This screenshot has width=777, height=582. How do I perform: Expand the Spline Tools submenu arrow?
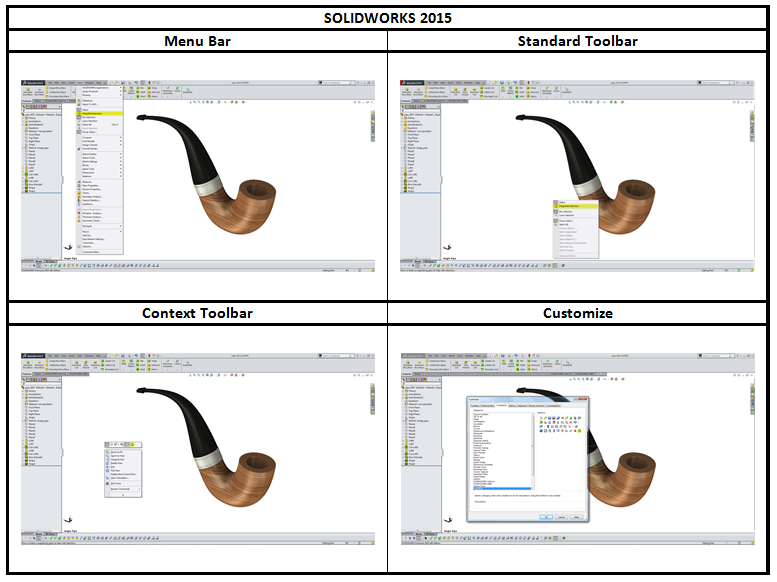point(120,169)
